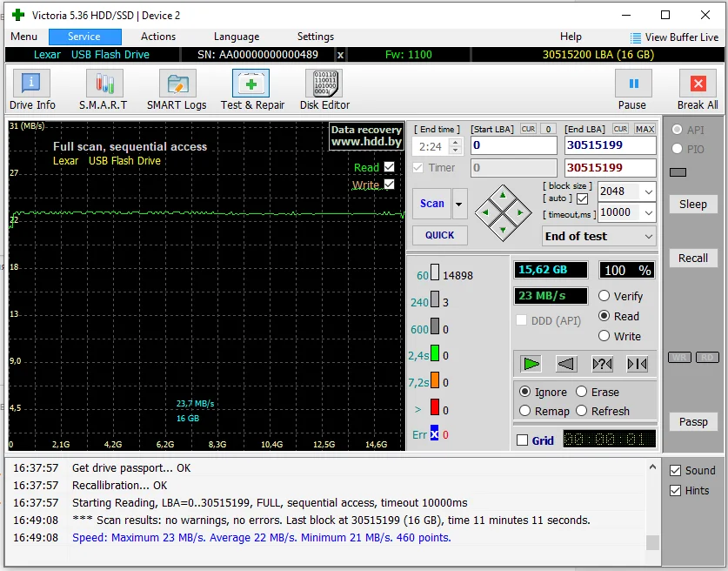Image resolution: width=728 pixels, height=571 pixels.
Task: Open the timeout ms dropdown
Action: [x=648, y=212]
